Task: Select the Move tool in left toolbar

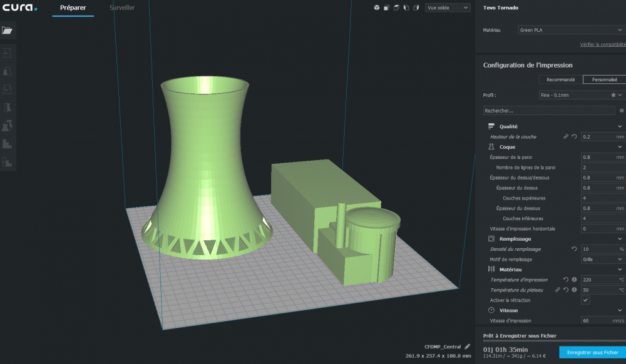Action: 7,53
